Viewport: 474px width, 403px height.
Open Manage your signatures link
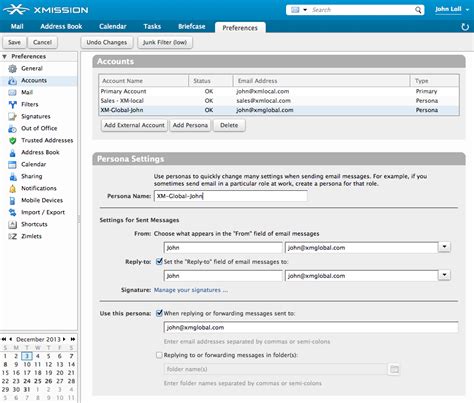[191, 290]
